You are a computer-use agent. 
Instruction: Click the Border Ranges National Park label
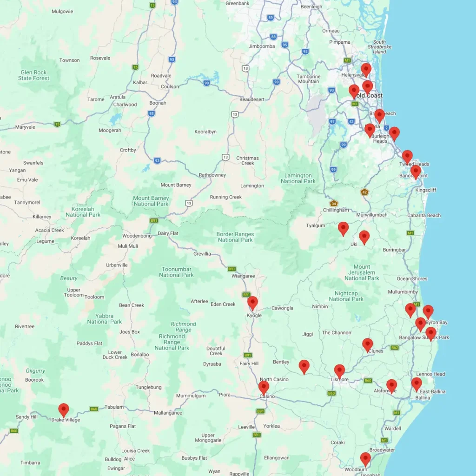click(x=235, y=237)
